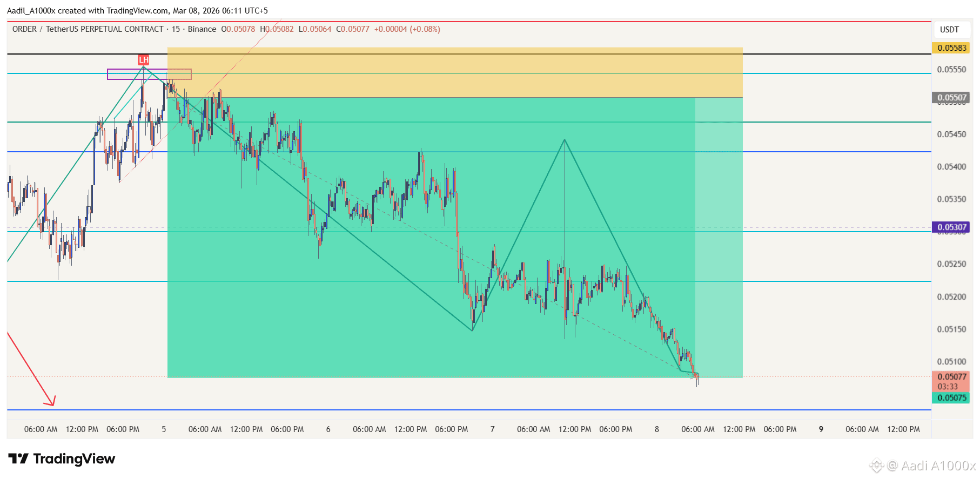The image size is (980, 479).
Task: Click the close value C0.05077
Action: coord(353,29)
